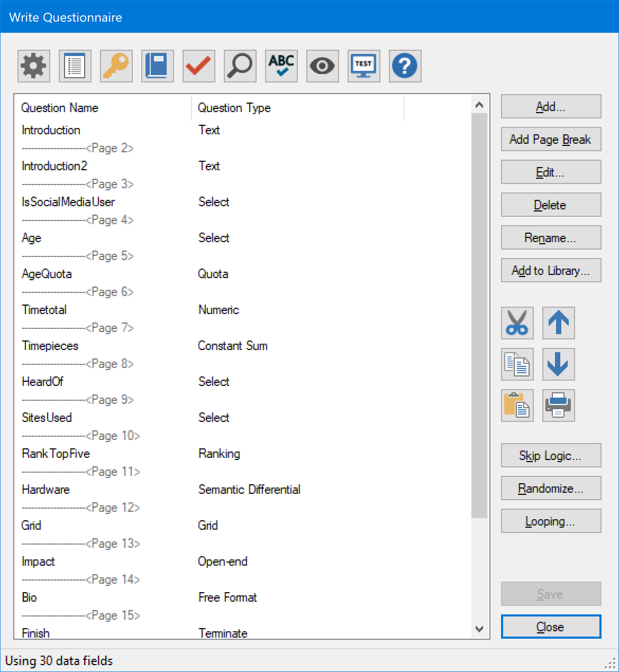Click the Add Page Break button

coord(551,140)
